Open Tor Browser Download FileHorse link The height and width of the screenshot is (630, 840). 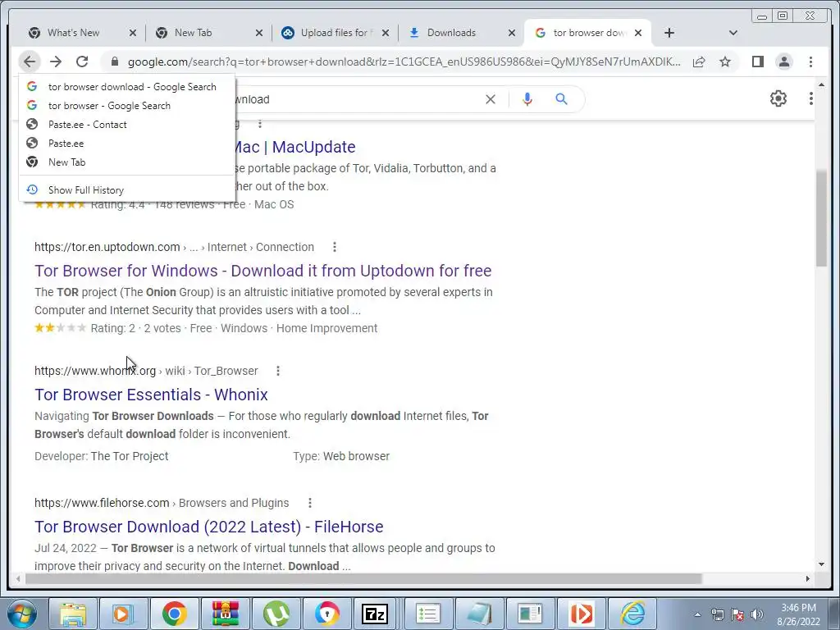click(x=209, y=527)
